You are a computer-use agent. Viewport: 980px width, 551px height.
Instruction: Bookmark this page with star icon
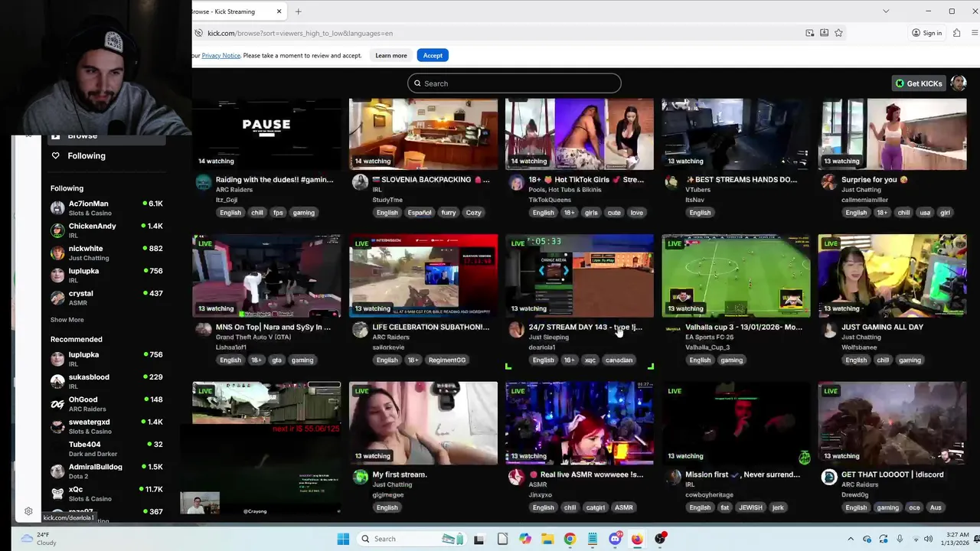[838, 33]
